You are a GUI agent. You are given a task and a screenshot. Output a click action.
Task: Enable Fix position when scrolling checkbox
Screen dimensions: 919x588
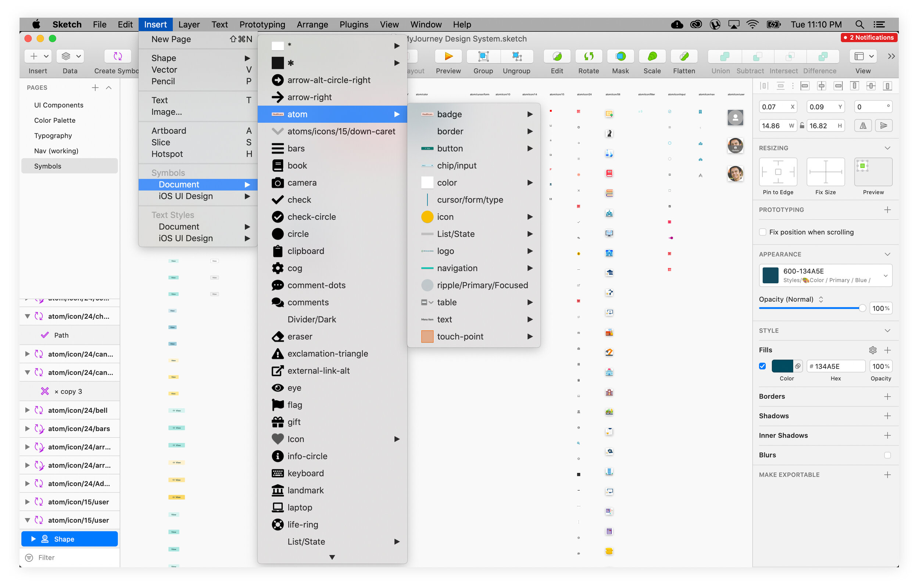pyautogui.click(x=762, y=232)
